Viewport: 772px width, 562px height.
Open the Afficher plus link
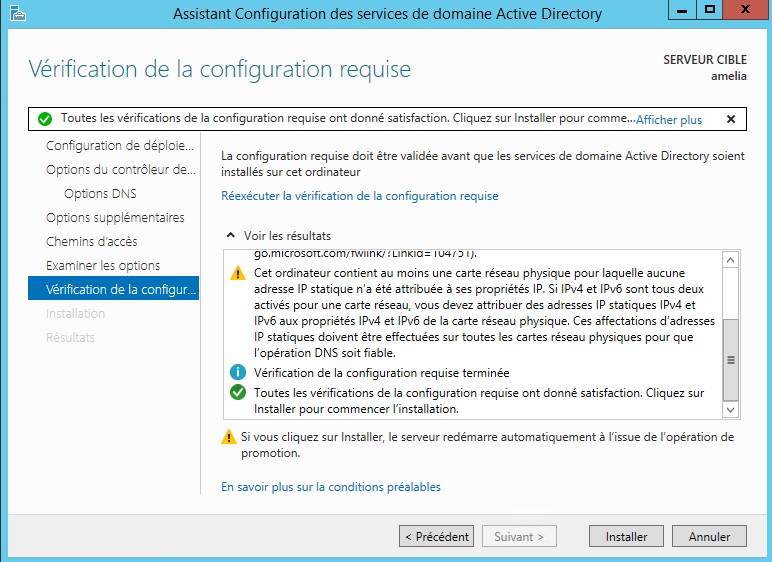[669, 120]
